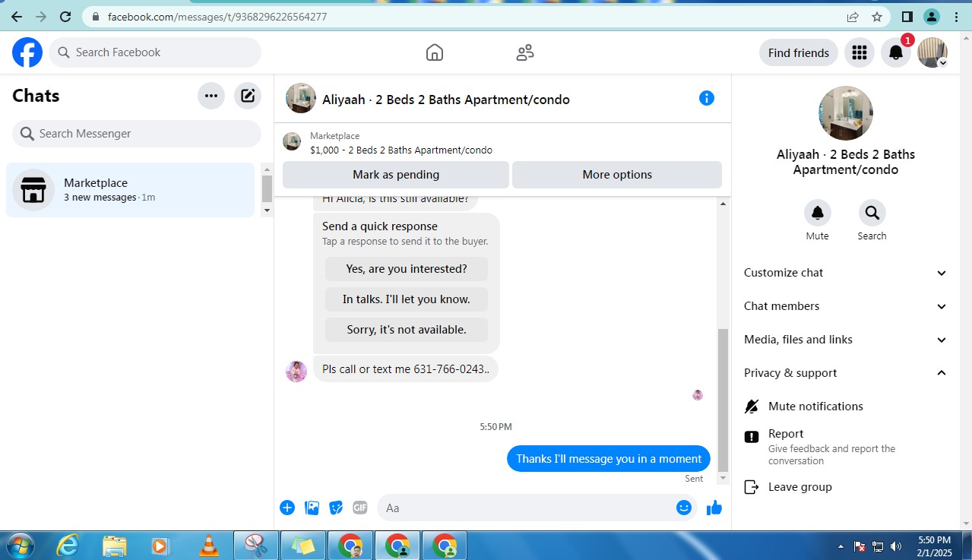Send "Sorry, it's not available." response
Viewport: 972px width, 560px height.
(407, 330)
